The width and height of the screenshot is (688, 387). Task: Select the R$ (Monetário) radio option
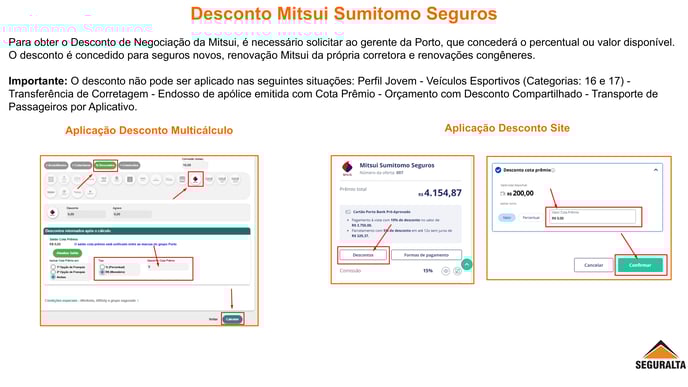click(x=102, y=272)
